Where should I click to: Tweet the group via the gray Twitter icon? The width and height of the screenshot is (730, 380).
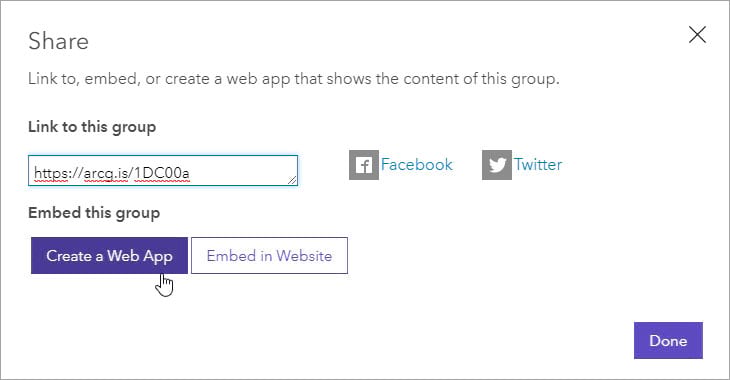pos(497,165)
